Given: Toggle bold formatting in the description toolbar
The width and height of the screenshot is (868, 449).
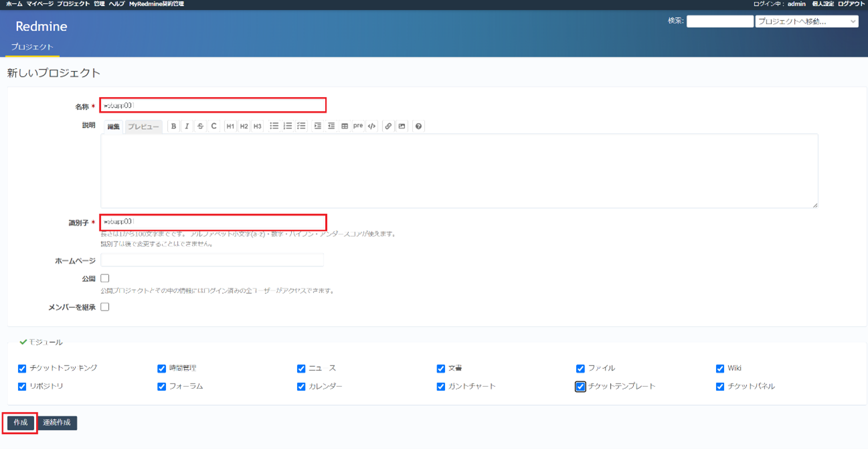Looking at the screenshot, I should point(173,125).
